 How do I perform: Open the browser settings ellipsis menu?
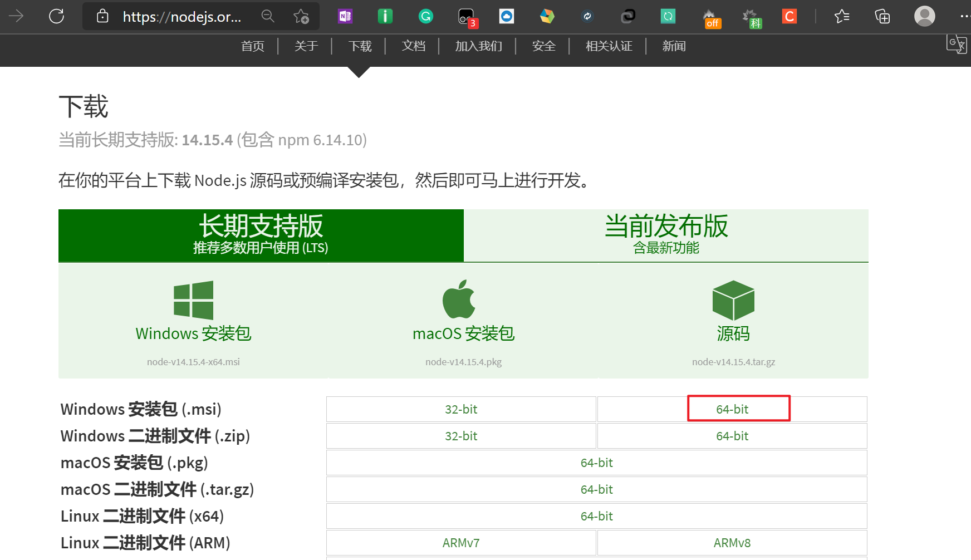point(965,16)
